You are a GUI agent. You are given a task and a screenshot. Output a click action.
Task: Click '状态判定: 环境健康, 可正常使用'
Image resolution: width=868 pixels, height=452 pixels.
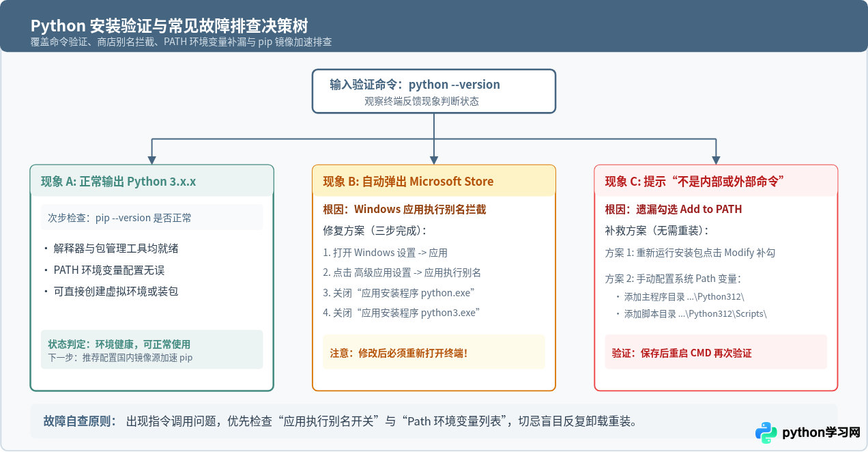coord(119,344)
